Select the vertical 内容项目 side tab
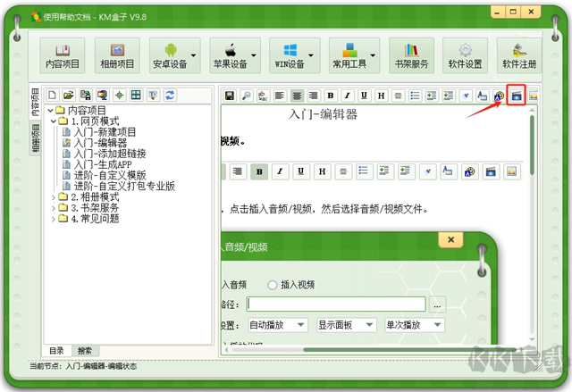 point(35,103)
